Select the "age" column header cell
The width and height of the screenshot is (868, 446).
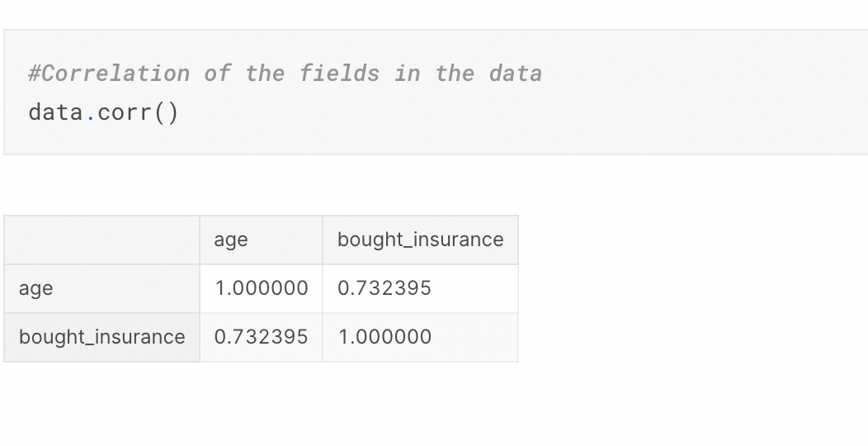(x=262, y=240)
